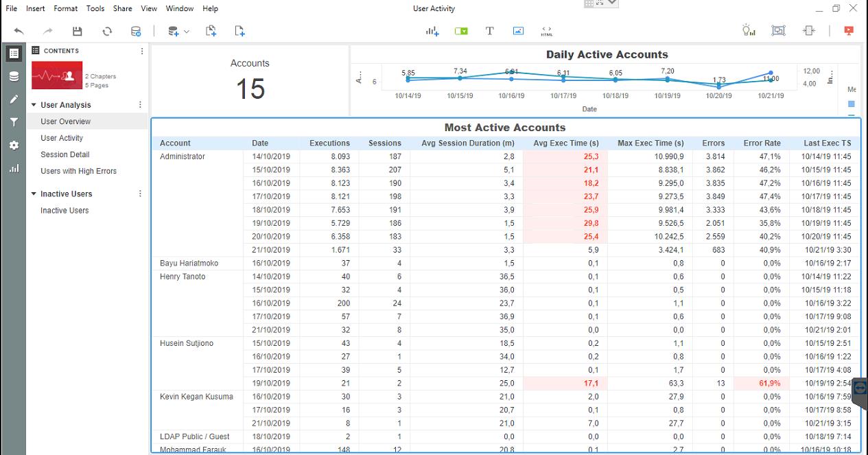Viewport: 868px width, 455px height.
Task: Open the filter panel from left sidebar
Action: tap(14, 122)
